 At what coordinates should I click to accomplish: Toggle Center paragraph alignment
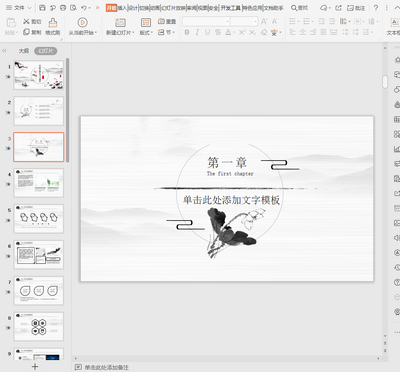[x=303, y=32]
